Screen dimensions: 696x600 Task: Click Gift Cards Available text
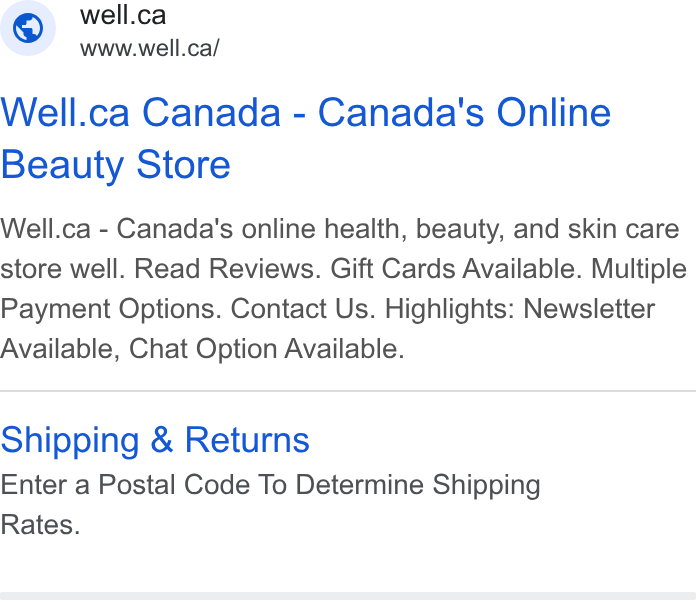click(x=456, y=269)
